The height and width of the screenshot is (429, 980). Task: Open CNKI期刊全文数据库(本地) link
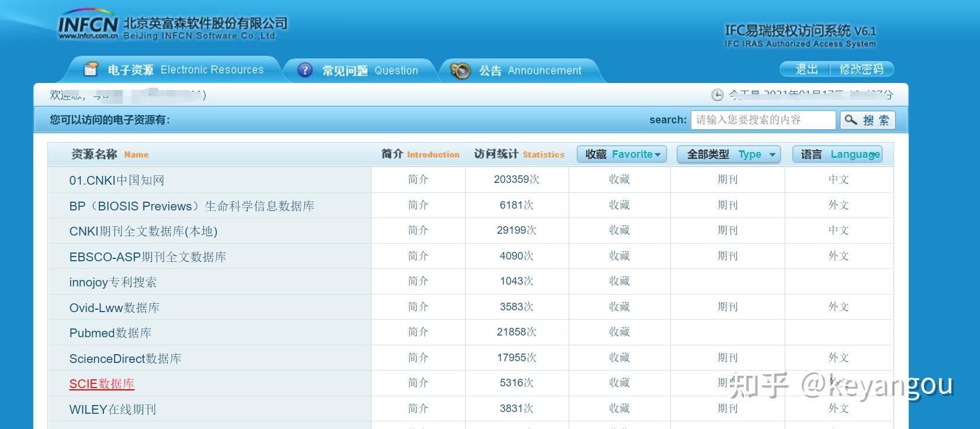tap(143, 231)
